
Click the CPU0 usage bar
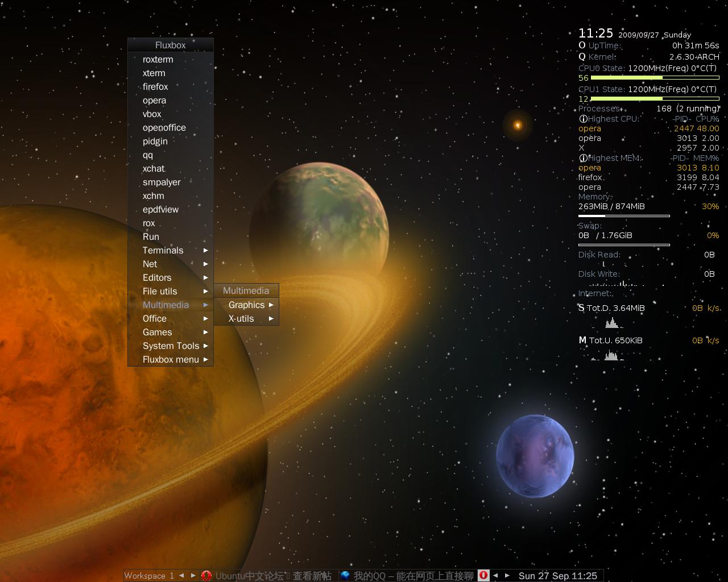pos(655,78)
